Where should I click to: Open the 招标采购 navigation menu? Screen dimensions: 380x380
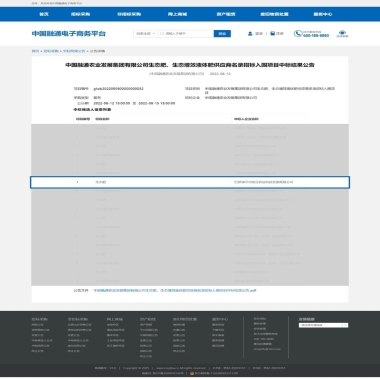click(80, 14)
